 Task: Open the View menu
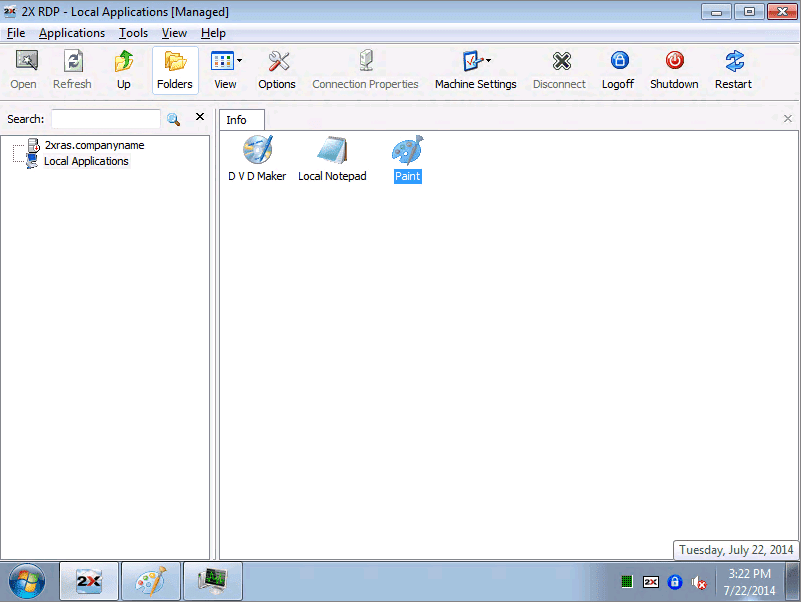(x=174, y=33)
